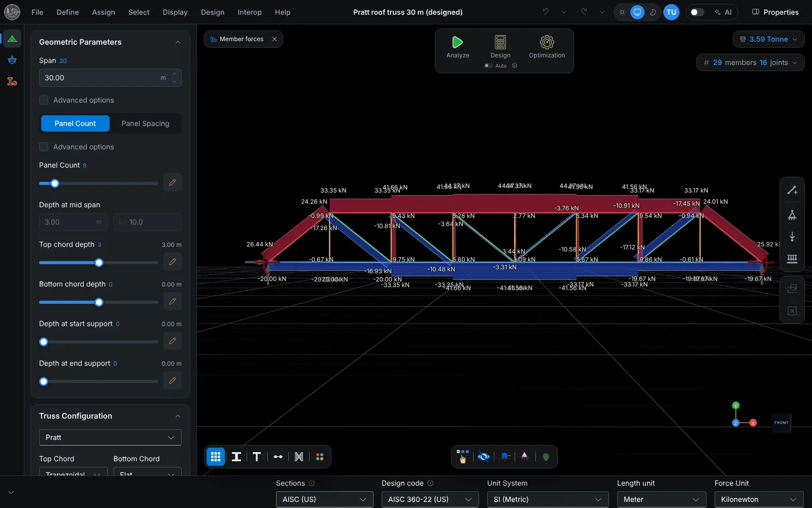Select the I-beam section icon

(236, 457)
